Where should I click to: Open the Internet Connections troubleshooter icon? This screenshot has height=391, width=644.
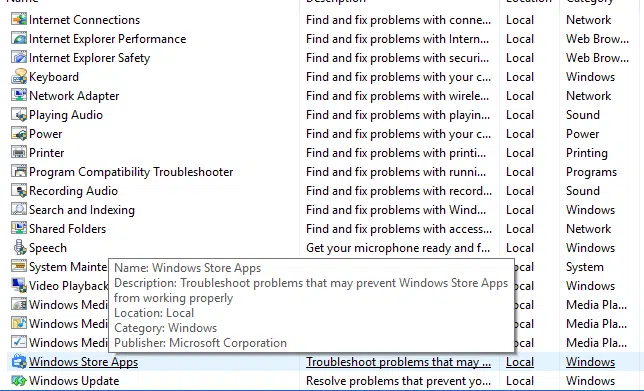pyautogui.click(x=19, y=19)
